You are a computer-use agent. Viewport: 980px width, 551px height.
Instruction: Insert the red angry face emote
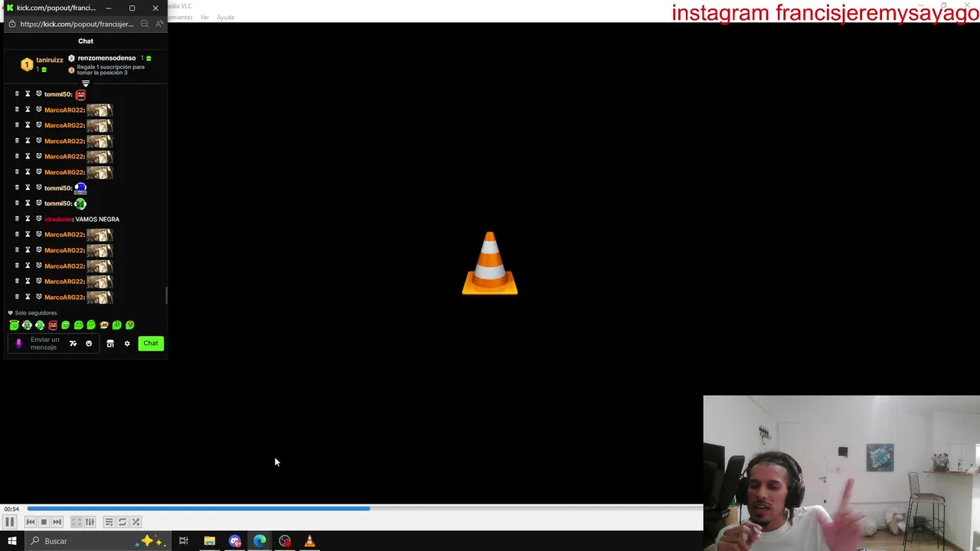click(x=53, y=325)
